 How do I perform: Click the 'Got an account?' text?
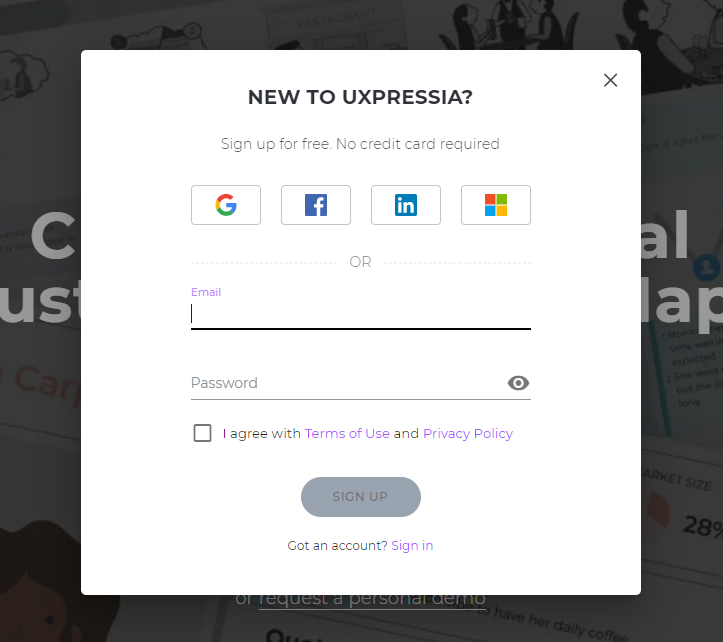(x=338, y=546)
